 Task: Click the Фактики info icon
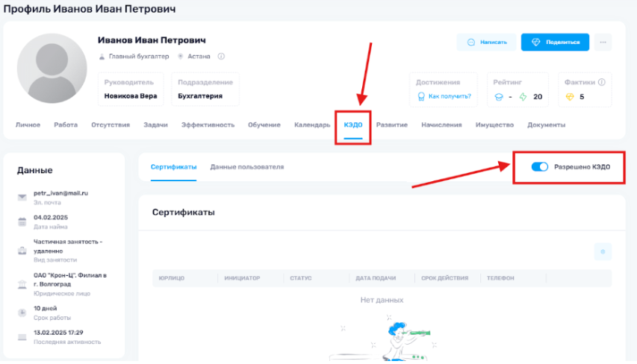[x=602, y=83]
